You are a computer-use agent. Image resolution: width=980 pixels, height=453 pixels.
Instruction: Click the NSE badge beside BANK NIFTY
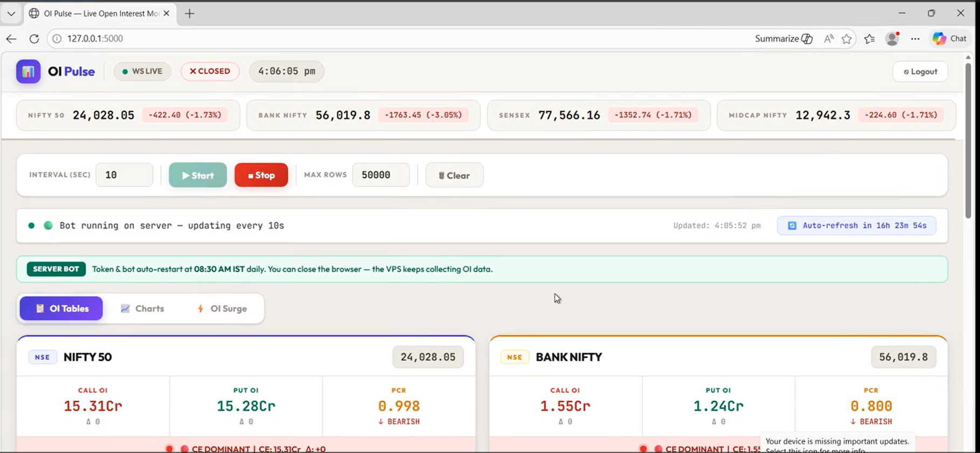(x=515, y=357)
